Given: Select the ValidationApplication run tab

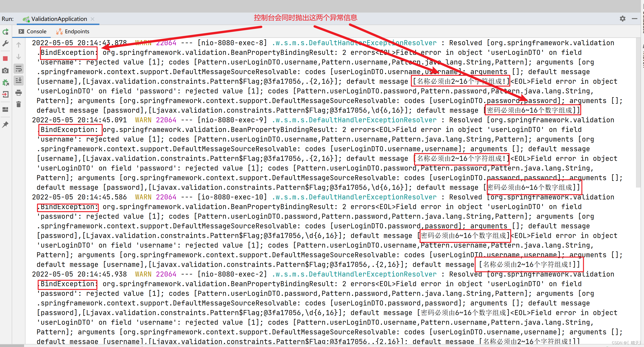Looking at the screenshot, I should [59, 19].
